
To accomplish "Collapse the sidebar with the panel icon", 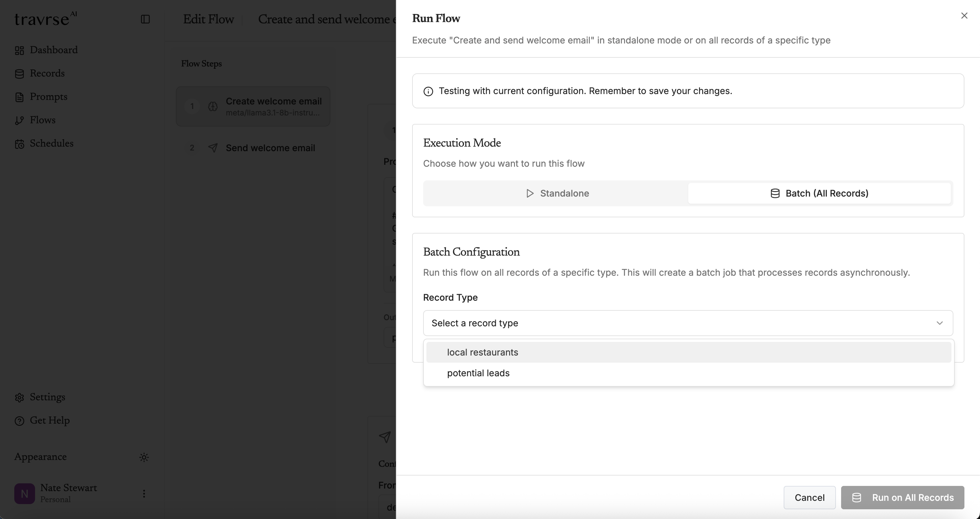I will coord(145,19).
